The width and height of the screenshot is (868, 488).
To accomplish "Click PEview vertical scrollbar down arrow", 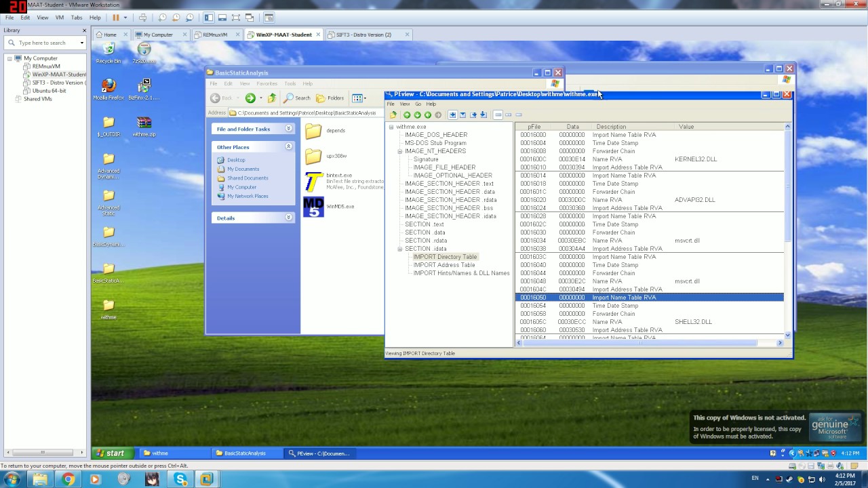I will (x=788, y=335).
